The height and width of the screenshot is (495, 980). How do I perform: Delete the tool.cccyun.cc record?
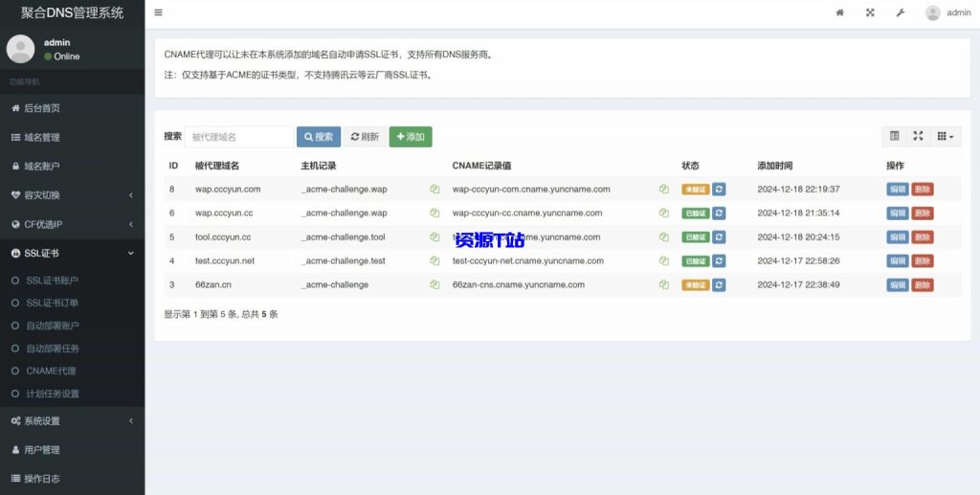coord(923,236)
